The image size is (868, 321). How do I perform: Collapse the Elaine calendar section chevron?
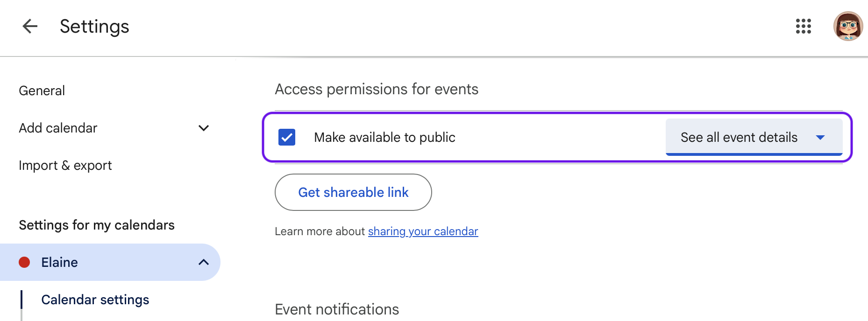point(204,262)
